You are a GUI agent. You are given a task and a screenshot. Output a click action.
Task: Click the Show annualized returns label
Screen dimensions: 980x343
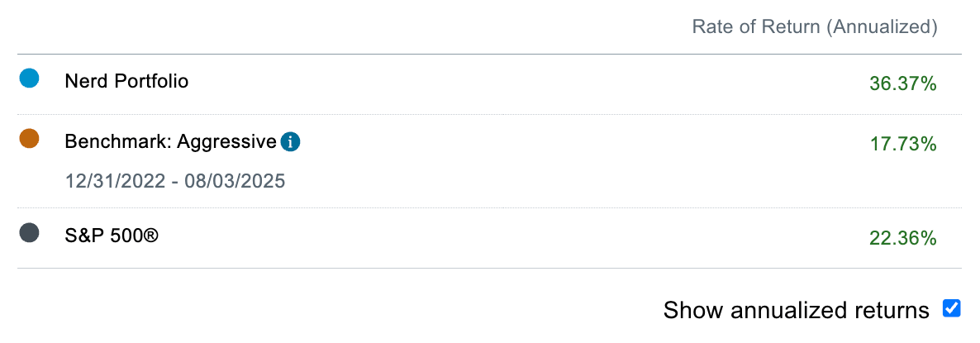point(797,310)
